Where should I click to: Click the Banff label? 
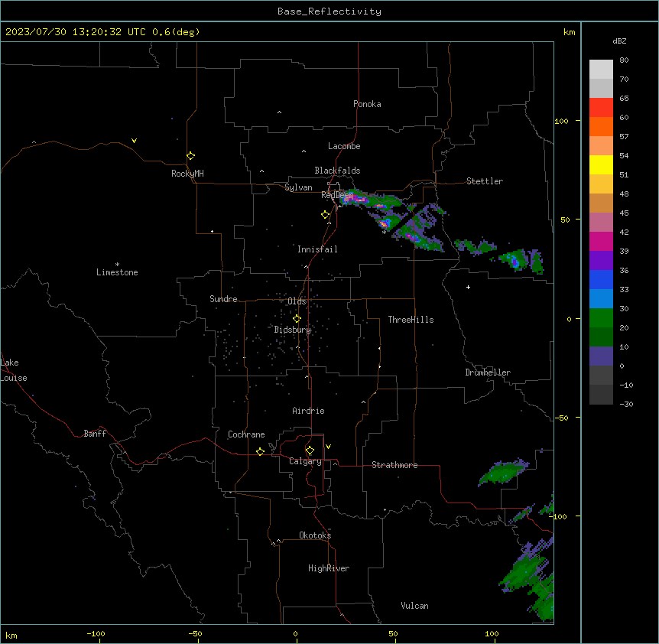(95, 434)
